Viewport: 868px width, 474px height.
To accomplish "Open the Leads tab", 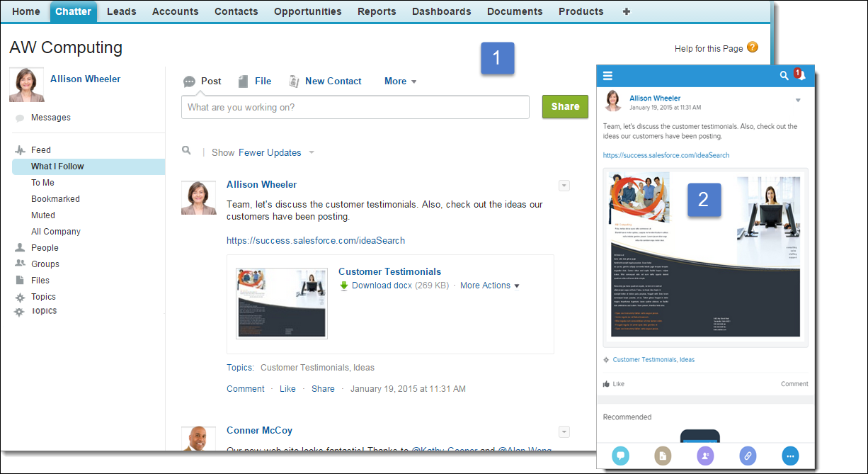I will click(x=122, y=11).
